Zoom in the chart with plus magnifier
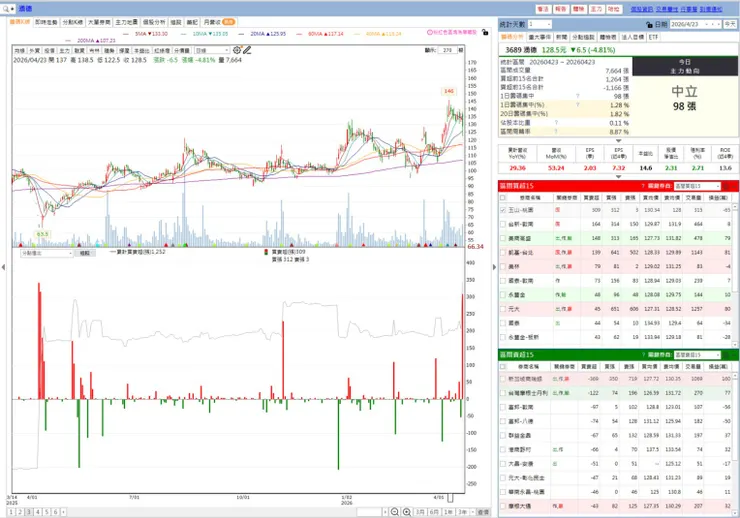 406,512
